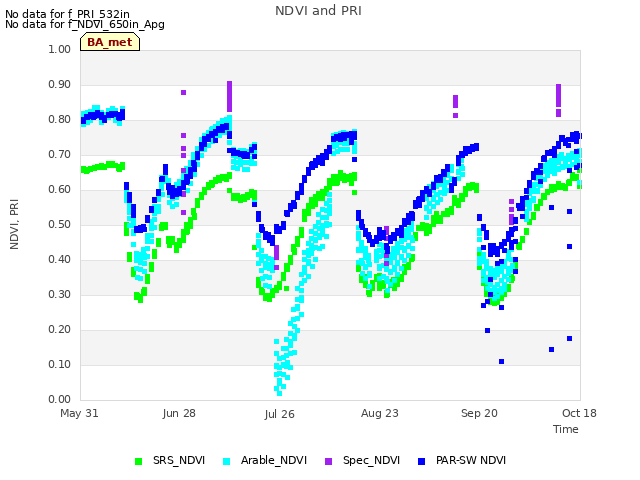Image resolution: width=640 pixels, height=480 pixels.
Task: Click the x-axis title Time
Action: 566,429
